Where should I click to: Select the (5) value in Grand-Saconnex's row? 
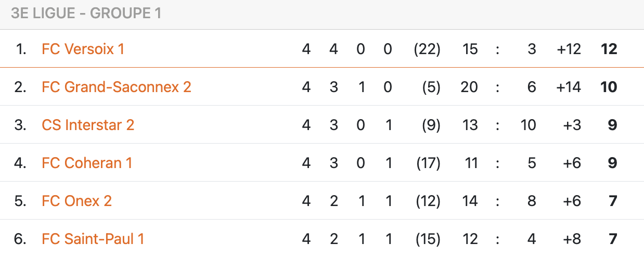click(x=431, y=87)
